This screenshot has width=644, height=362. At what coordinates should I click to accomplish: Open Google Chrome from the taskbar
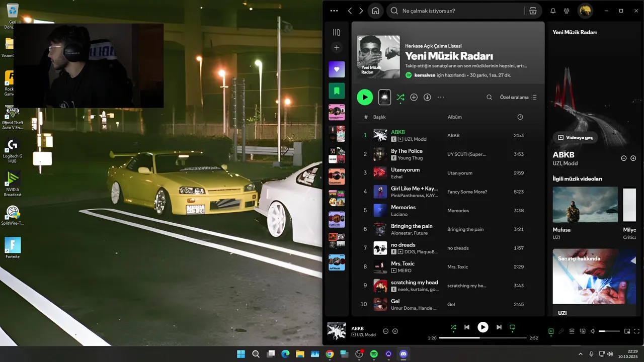(330, 354)
